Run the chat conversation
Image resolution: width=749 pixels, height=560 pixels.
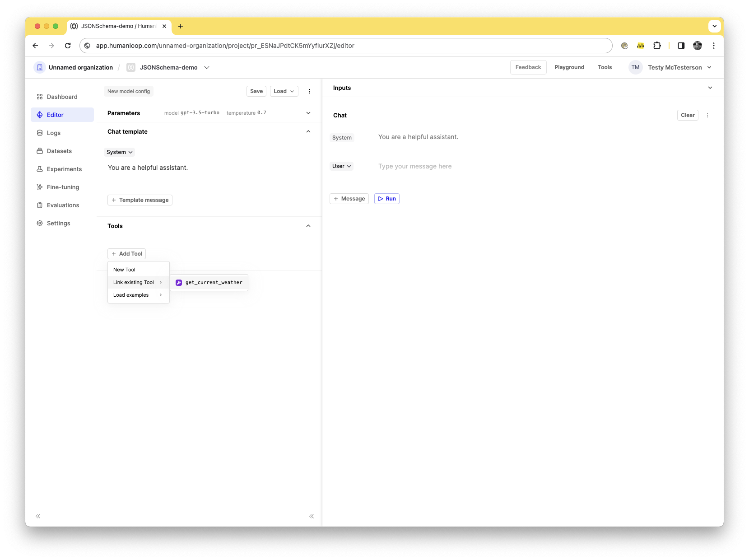coord(386,199)
